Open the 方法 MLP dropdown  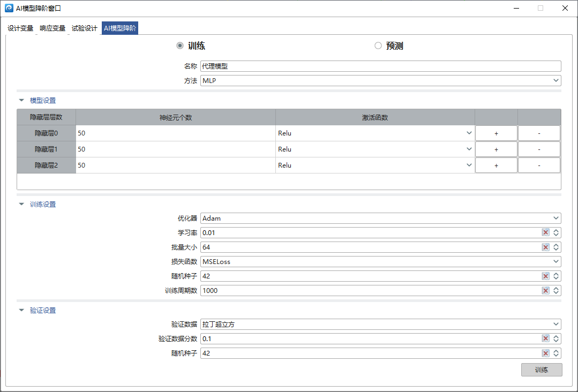pyautogui.click(x=380, y=81)
